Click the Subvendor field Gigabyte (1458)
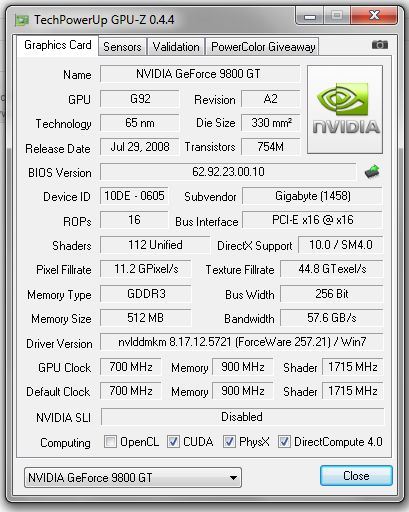The height and width of the screenshot is (512, 409). point(312,196)
